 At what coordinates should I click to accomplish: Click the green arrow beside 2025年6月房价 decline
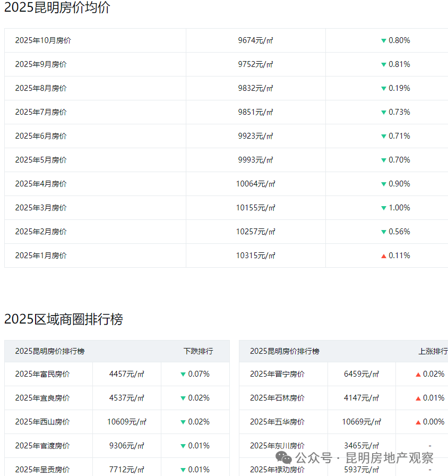383,136
